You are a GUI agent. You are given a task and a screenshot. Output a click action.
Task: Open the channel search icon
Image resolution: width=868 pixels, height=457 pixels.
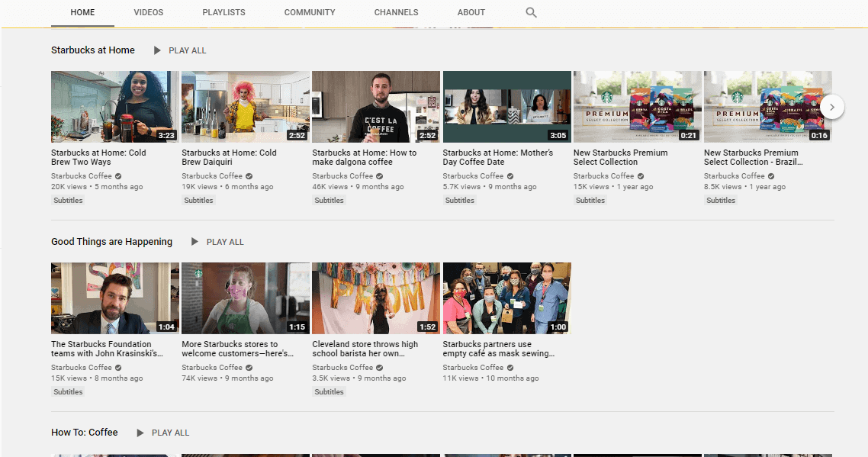(x=531, y=12)
